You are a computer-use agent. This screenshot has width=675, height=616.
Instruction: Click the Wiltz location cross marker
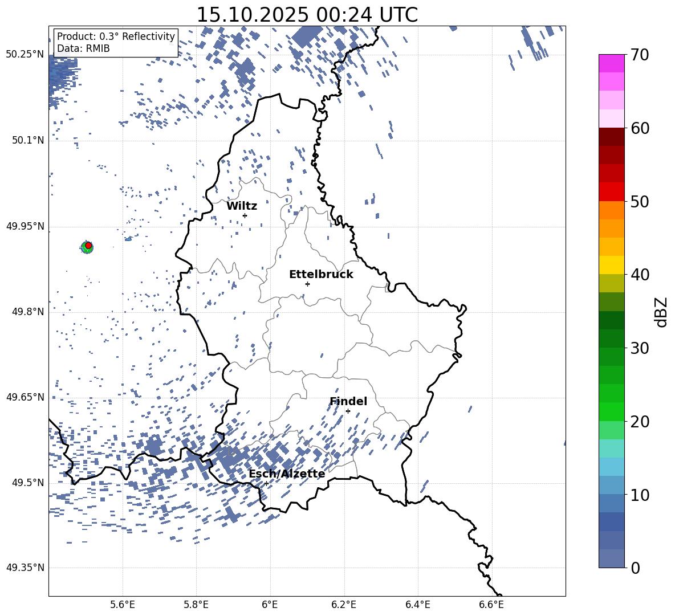(245, 215)
